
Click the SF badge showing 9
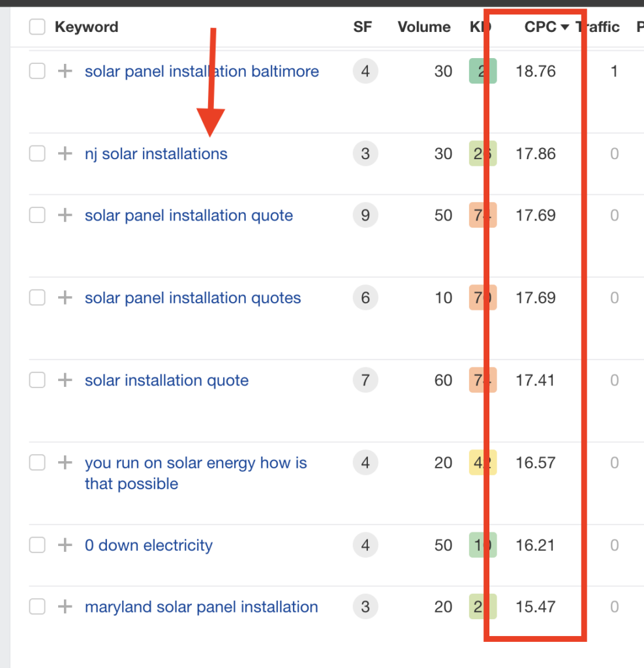365,215
